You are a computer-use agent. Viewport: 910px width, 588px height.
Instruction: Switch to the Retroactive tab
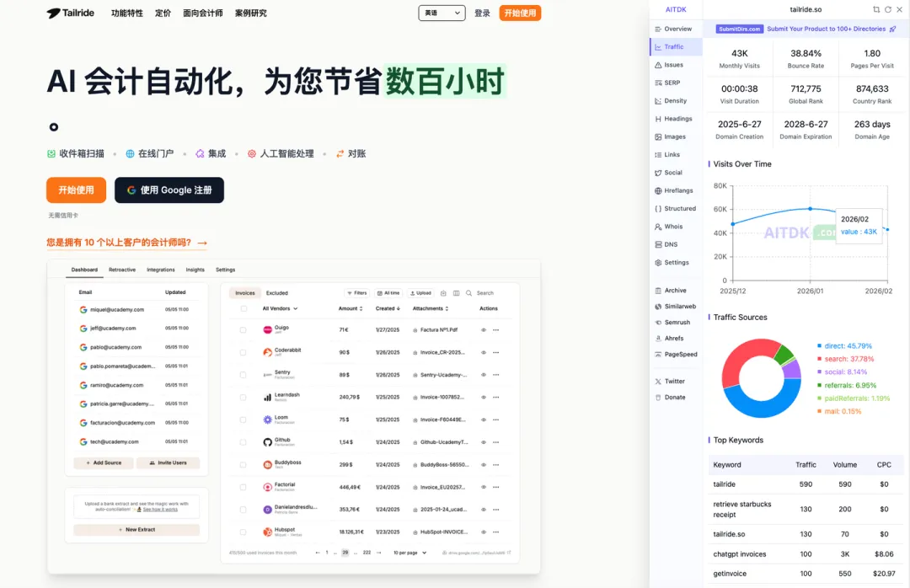pyautogui.click(x=122, y=270)
